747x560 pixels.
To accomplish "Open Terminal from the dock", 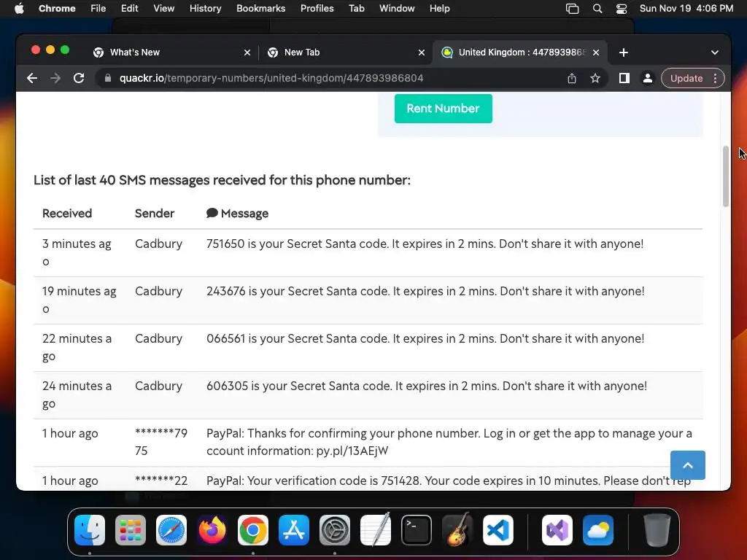I will click(417, 530).
